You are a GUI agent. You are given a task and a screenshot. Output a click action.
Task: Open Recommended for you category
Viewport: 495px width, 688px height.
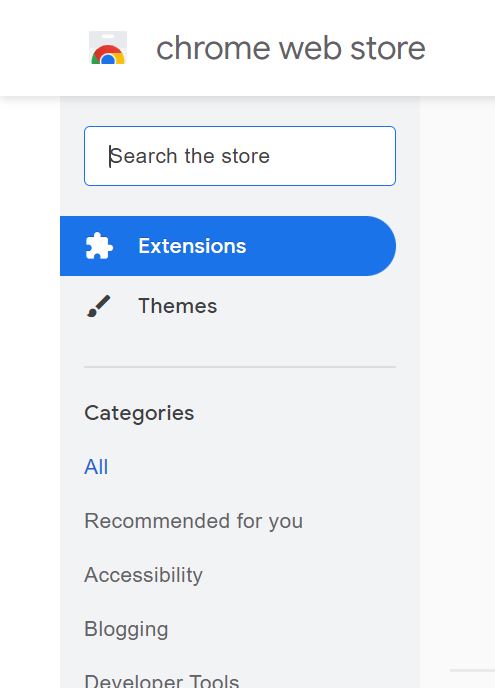click(x=194, y=521)
